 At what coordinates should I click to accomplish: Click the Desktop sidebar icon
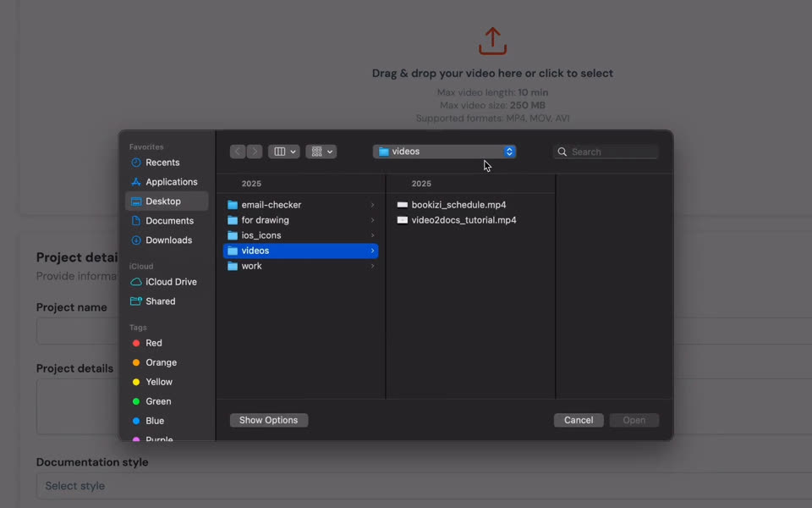click(135, 202)
